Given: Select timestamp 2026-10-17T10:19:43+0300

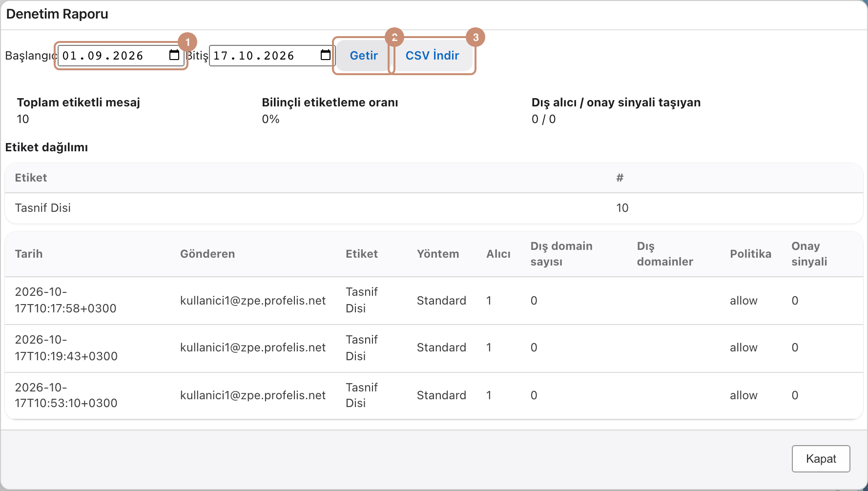Looking at the screenshot, I should tap(66, 348).
